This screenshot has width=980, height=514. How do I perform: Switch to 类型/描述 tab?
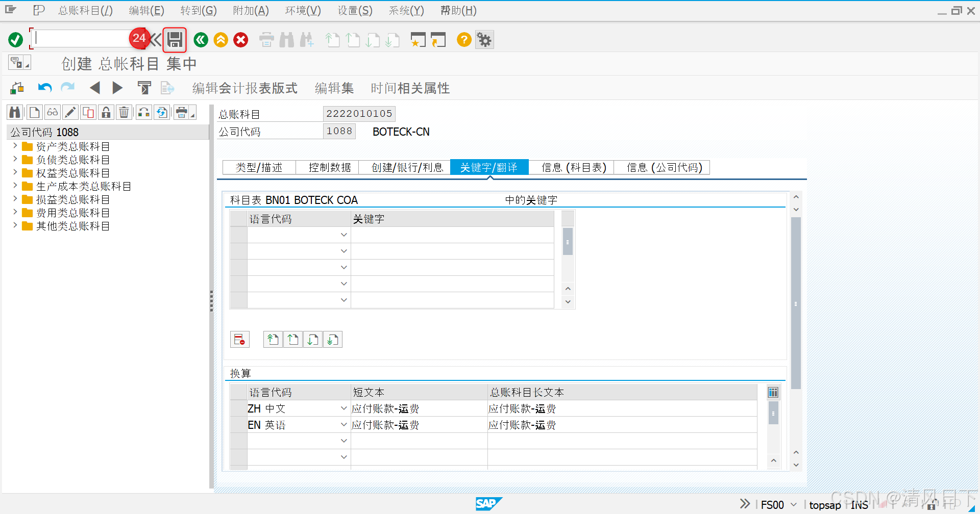click(x=259, y=167)
